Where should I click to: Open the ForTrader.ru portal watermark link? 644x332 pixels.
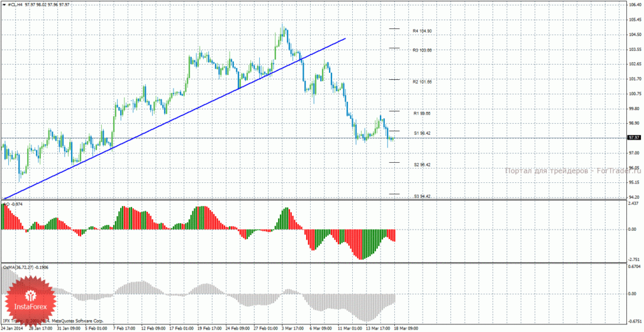coord(572,170)
